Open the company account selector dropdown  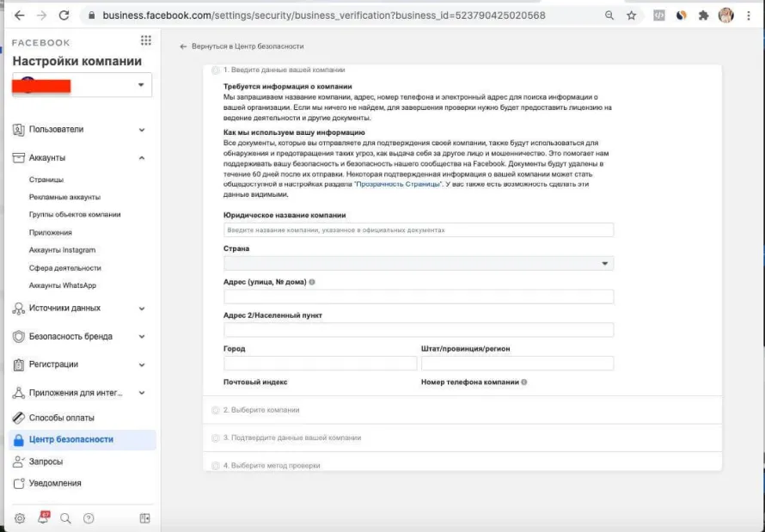[x=82, y=85]
